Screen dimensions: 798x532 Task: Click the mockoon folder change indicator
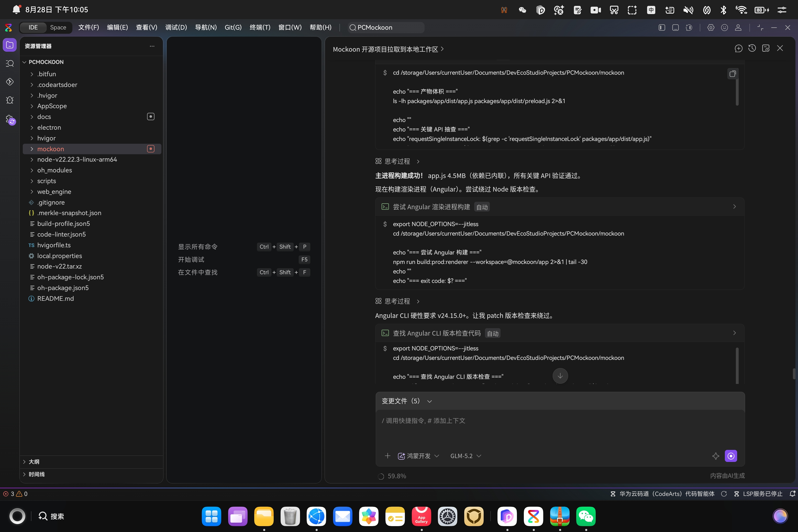[151, 149]
